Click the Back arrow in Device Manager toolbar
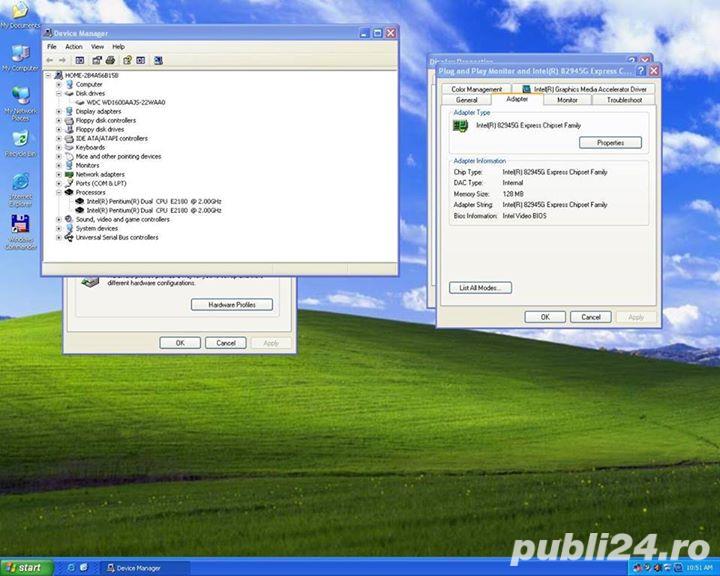Viewport: 720px width, 576px height. click(50, 60)
